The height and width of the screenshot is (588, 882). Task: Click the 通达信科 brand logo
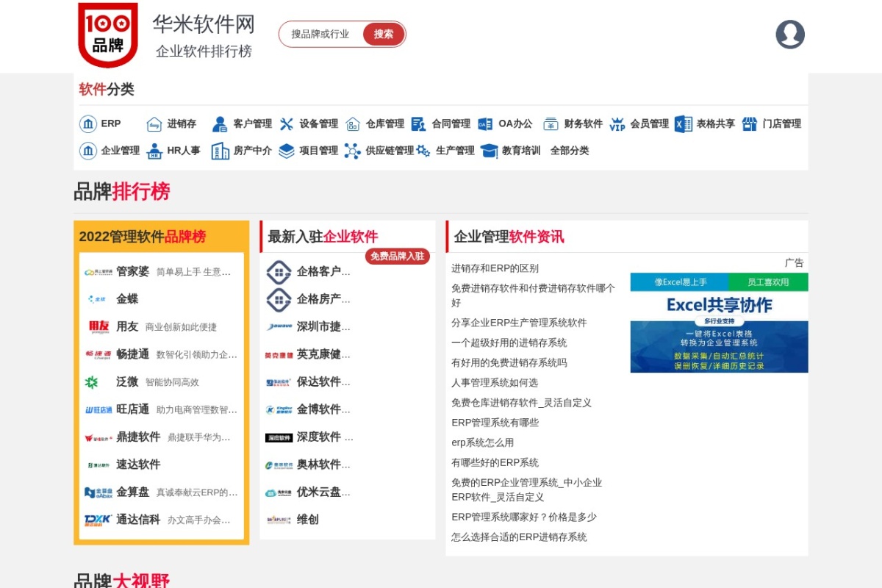(98, 520)
